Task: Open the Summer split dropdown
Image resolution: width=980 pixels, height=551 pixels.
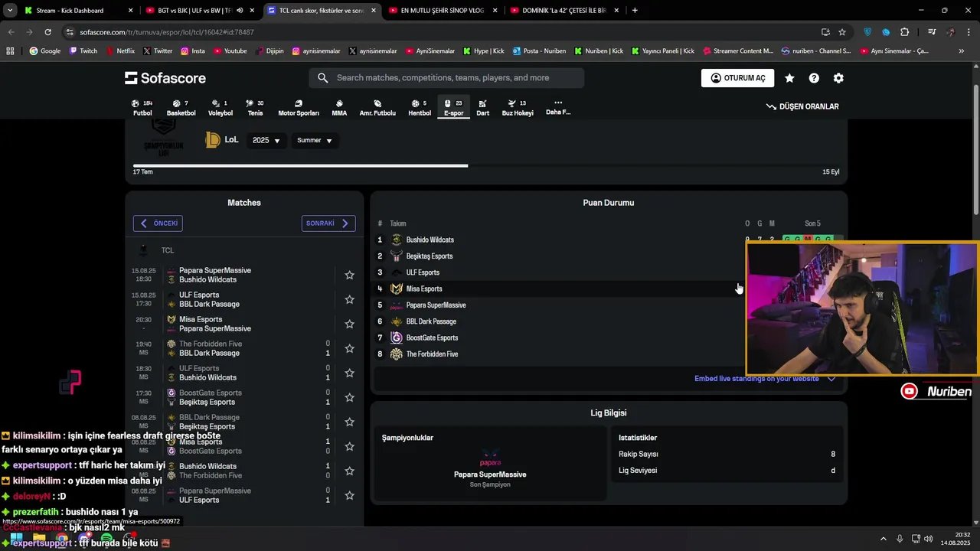Action: [315, 140]
